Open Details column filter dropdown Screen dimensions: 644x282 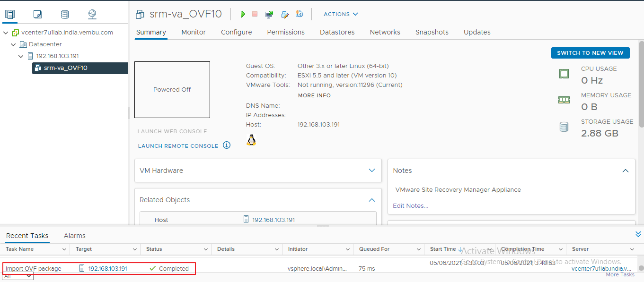pyautogui.click(x=277, y=249)
